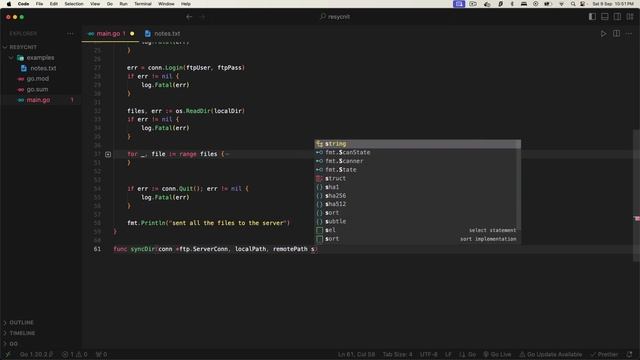The width and height of the screenshot is (640, 360).
Task: Click the Go icon of main.go in Explorer
Action: (x=21, y=100)
